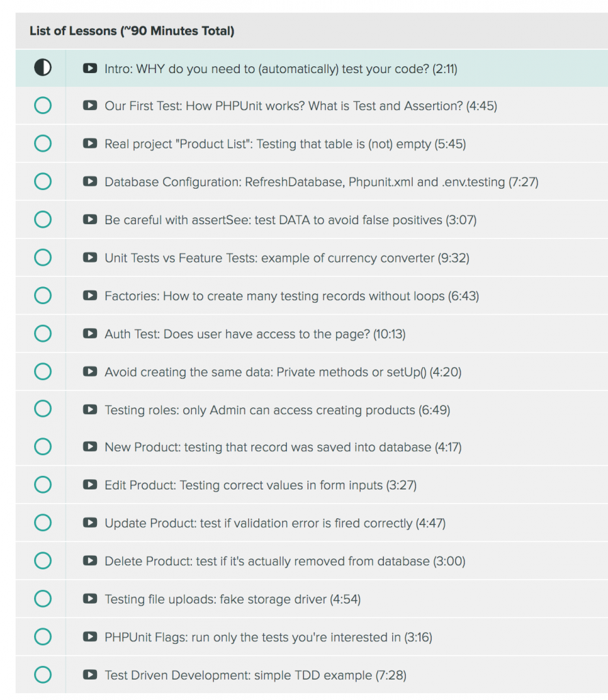608x700 pixels.
Task: Toggle completion circle for Factories lesson
Action: coord(42,295)
